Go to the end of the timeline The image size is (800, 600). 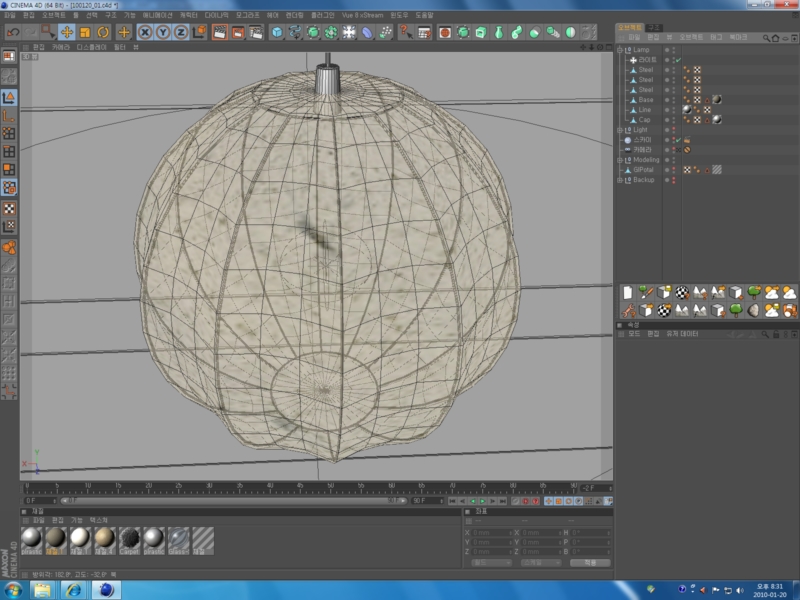coord(503,501)
